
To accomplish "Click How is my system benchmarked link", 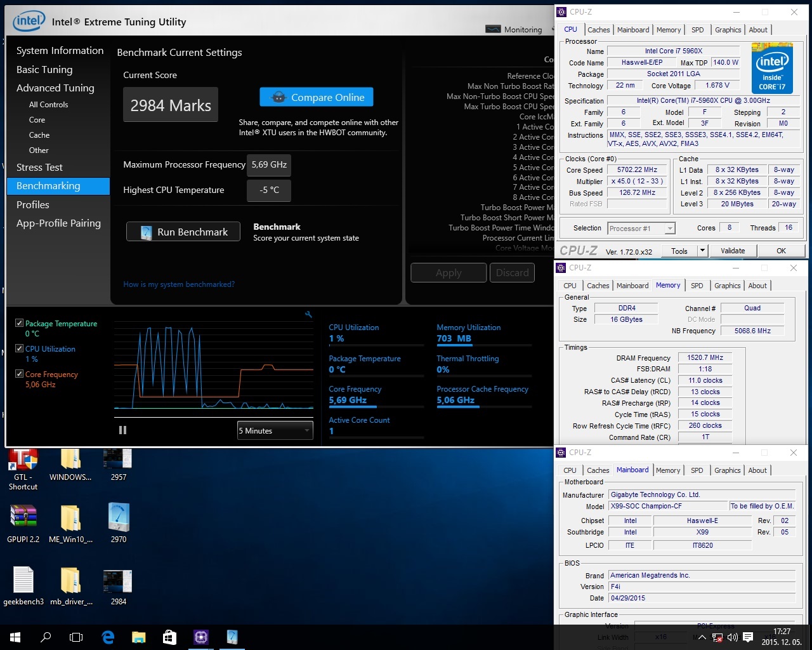I will pos(179,284).
